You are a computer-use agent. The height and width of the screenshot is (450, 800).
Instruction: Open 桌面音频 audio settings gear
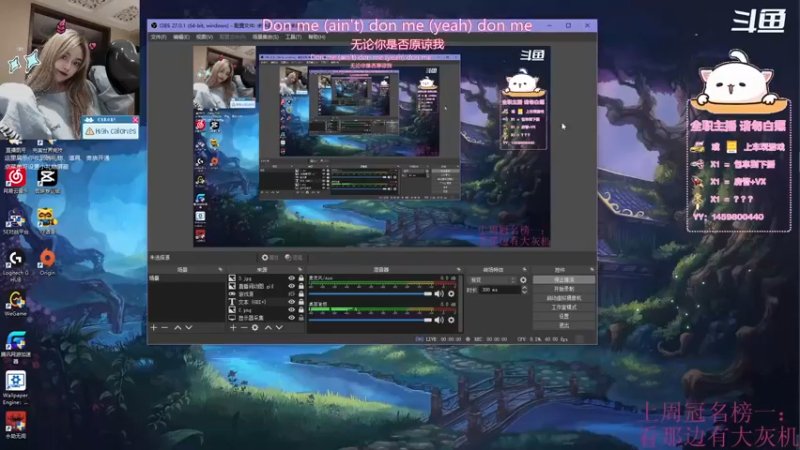pyautogui.click(x=451, y=320)
